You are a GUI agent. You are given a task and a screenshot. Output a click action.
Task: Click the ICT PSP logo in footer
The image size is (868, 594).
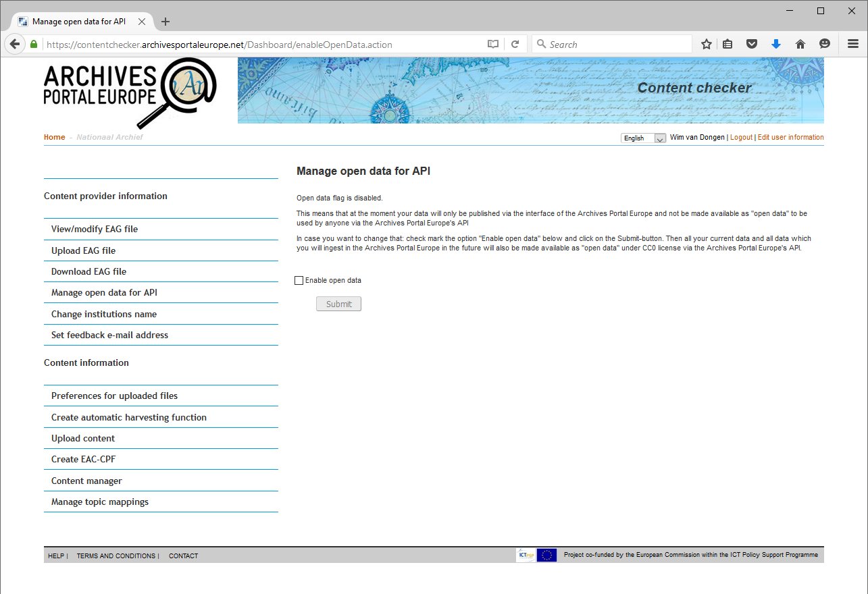click(x=526, y=555)
